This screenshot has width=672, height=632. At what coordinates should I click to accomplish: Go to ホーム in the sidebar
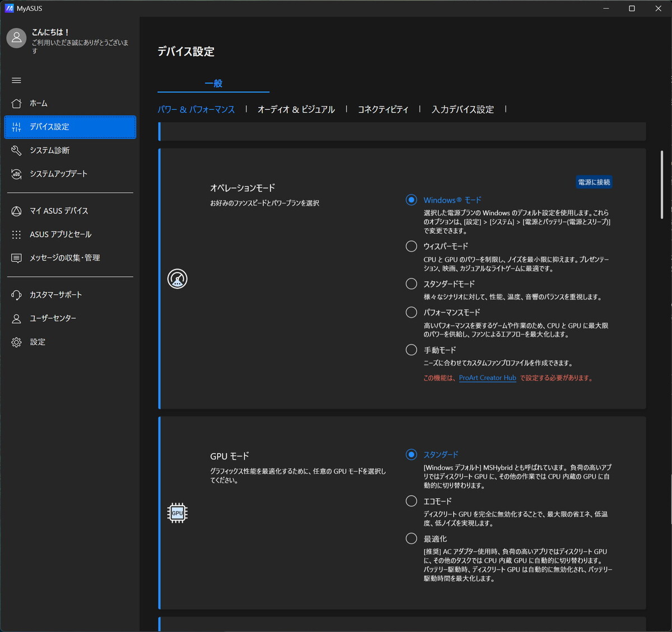click(x=70, y=104)
